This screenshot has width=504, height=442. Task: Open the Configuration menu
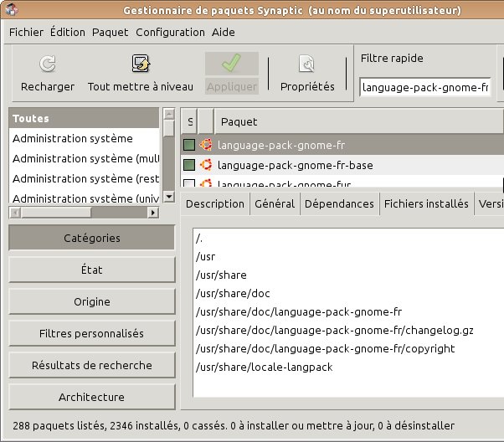(x=170, y=32)
